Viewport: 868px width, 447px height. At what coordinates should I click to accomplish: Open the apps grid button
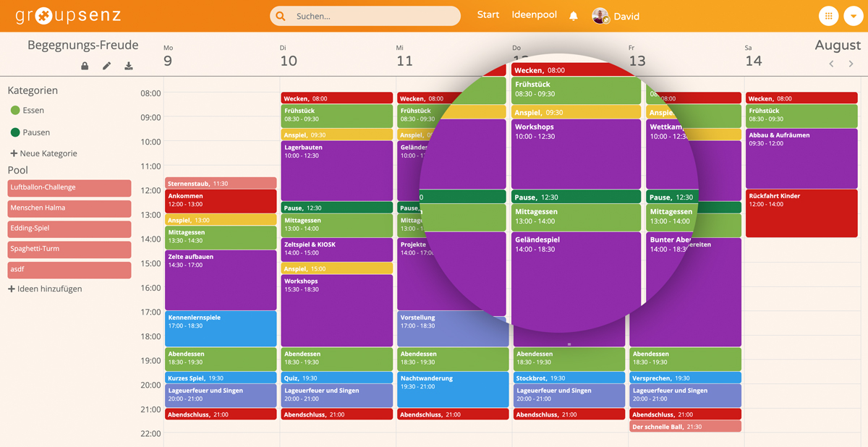click(829, 16)
